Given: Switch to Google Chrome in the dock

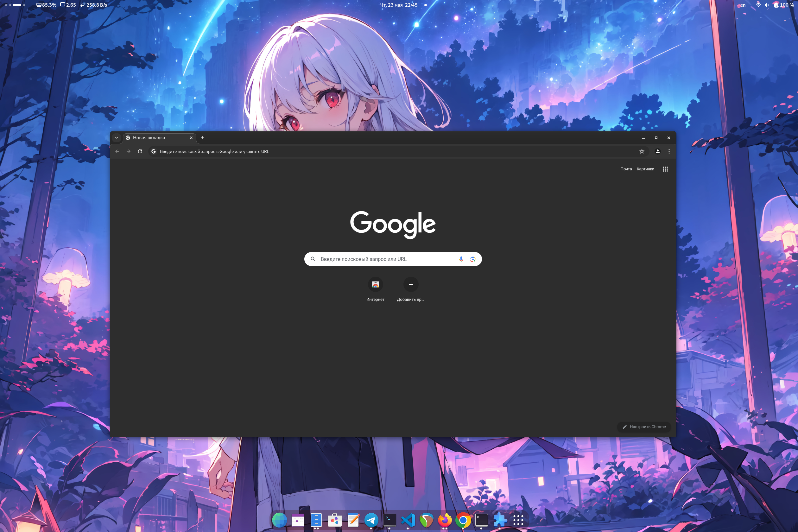Looking at the screenshot, I should (x=463, y=520).
